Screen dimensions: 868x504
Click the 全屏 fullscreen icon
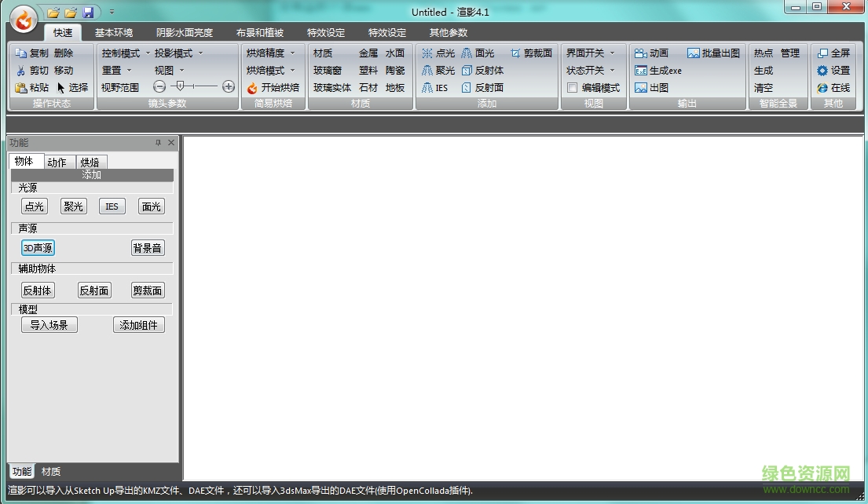click(x=822, y=53)
